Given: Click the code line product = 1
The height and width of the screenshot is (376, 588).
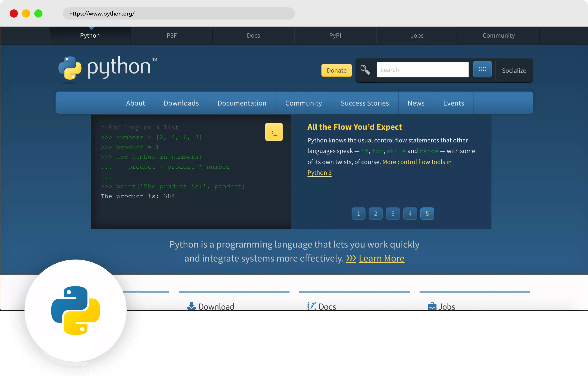Looking at the screenshot, I should tap(130, 147).
